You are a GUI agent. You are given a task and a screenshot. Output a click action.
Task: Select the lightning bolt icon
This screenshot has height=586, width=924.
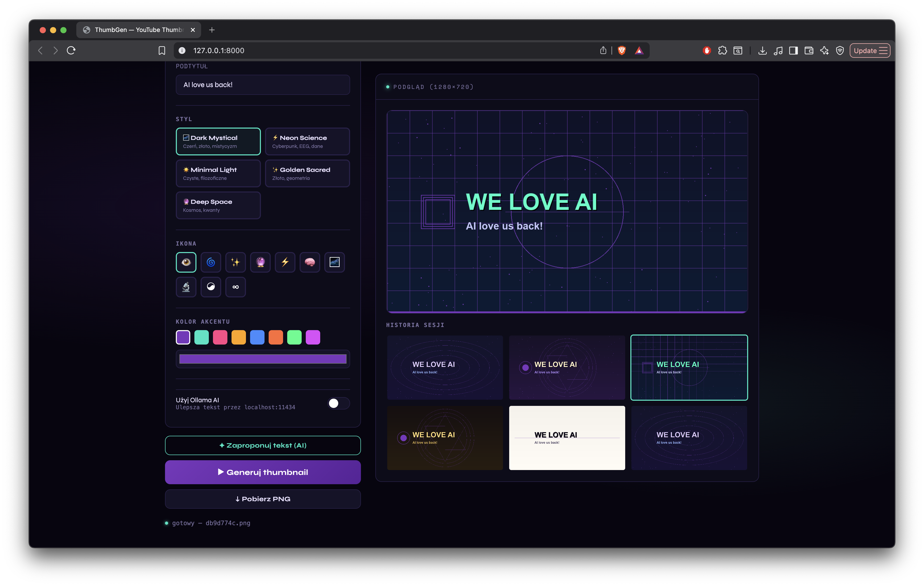tap(285, 262)
